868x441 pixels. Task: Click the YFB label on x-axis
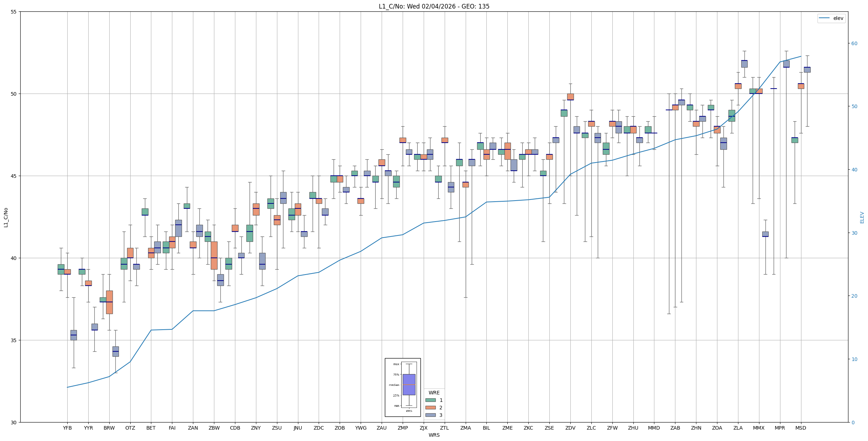[67, 428]
